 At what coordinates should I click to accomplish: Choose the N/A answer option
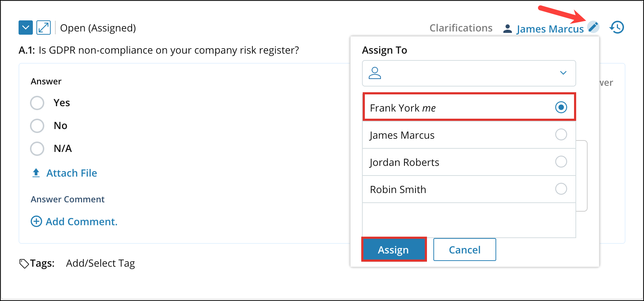(x=37, y=149)
